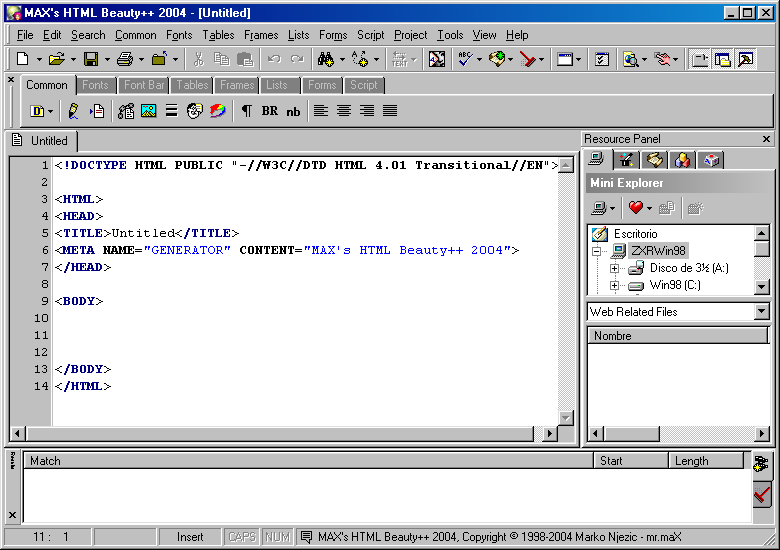Click the Find binoculars icon
Viewport: 780px width, 550px height.
[x=326, y=59]
